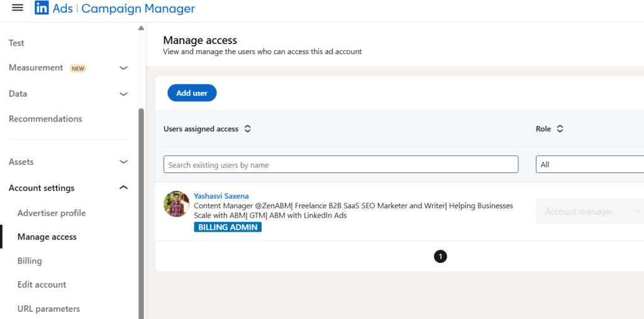Go to page 1 of results

(440, 257)
